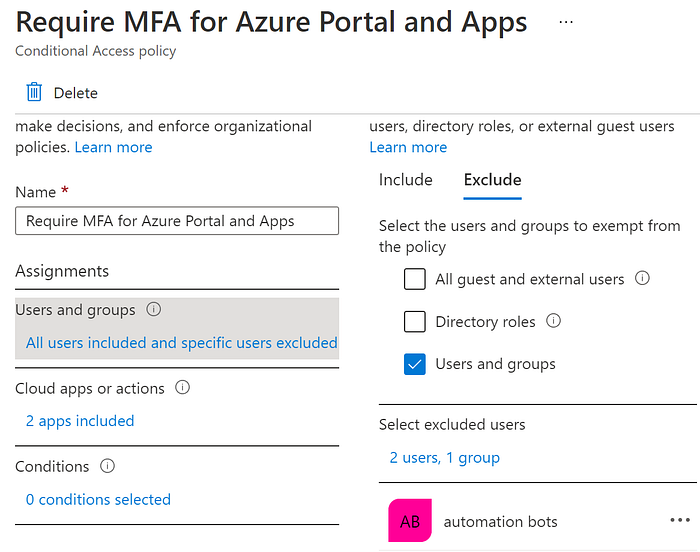The width and height of the screenshot is (700, 552).
Task: Switch to the Include tab
Action: [405, 180]
